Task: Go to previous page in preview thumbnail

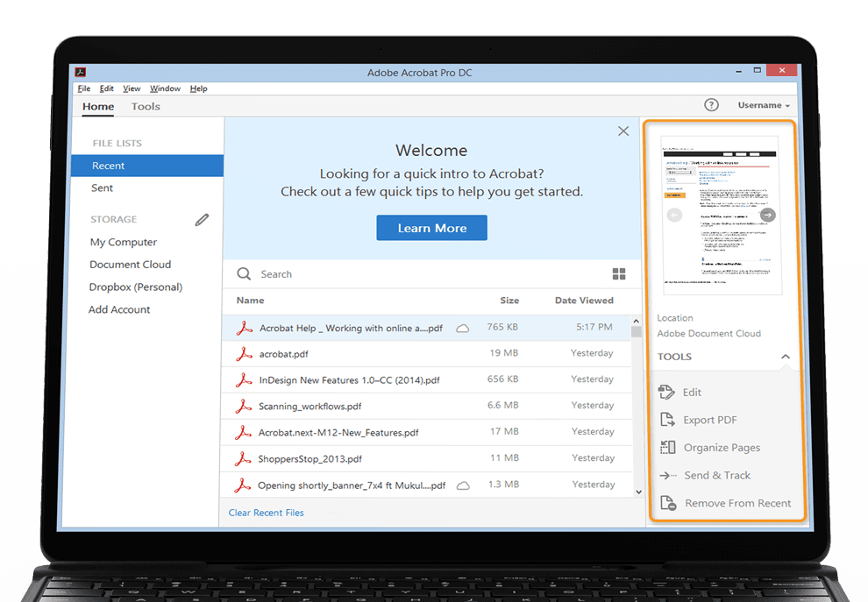Action: click(x=674, y=215)
